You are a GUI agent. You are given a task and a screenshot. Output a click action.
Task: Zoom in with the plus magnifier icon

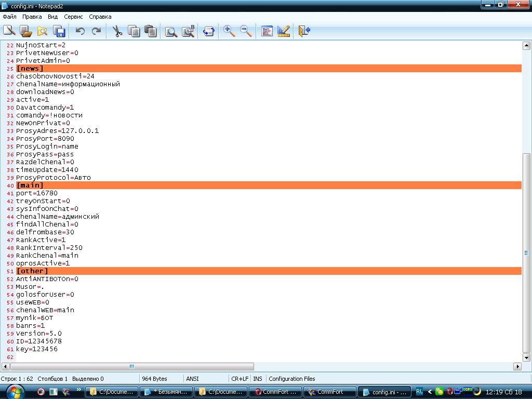[229, 31]
